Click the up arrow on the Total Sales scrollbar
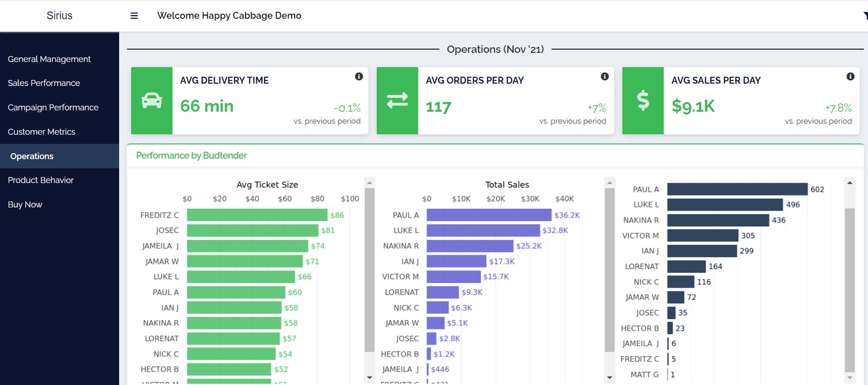 point(609,182)
